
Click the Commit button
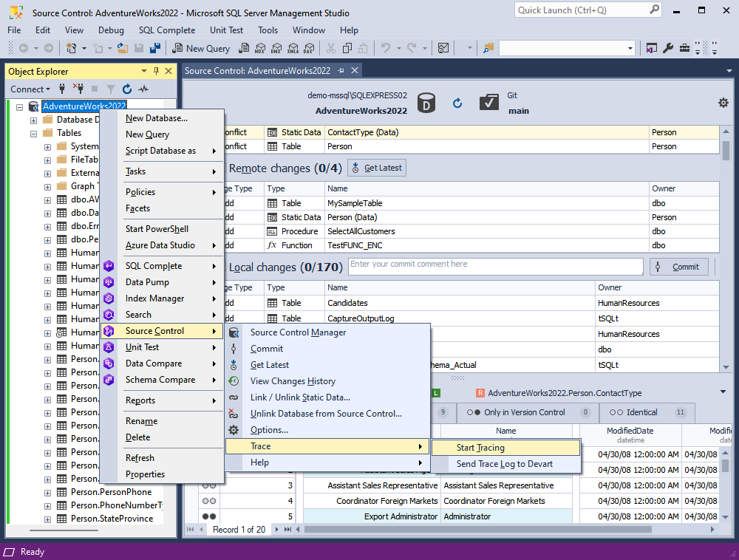click(x=678, y=267)
